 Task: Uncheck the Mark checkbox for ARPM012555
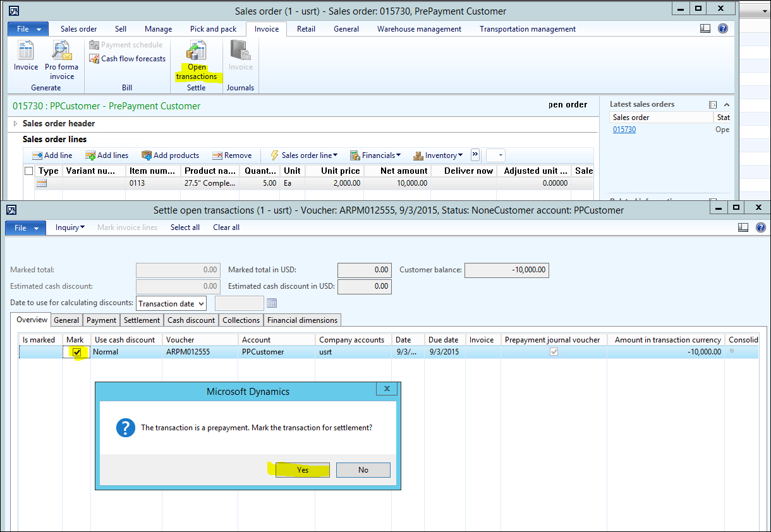(76, 352)
